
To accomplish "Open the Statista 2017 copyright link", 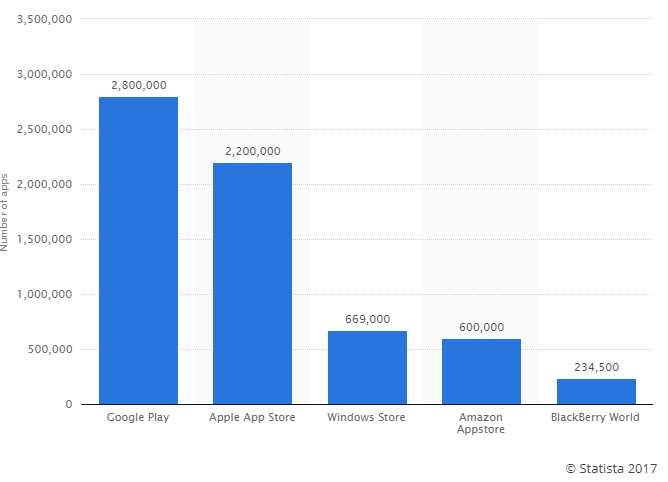I will coord(610,467).
